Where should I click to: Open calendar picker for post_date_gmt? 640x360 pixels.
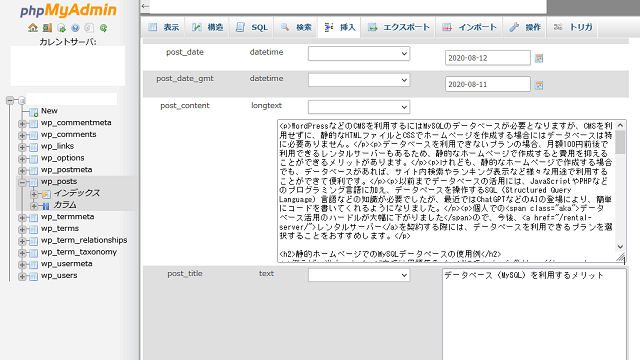[x=539, y=85]
